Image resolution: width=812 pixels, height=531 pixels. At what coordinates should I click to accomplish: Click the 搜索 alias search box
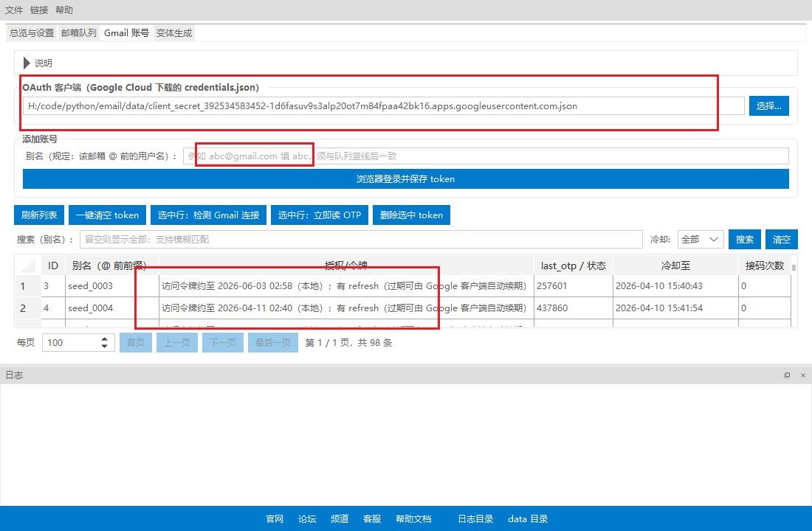360,240
